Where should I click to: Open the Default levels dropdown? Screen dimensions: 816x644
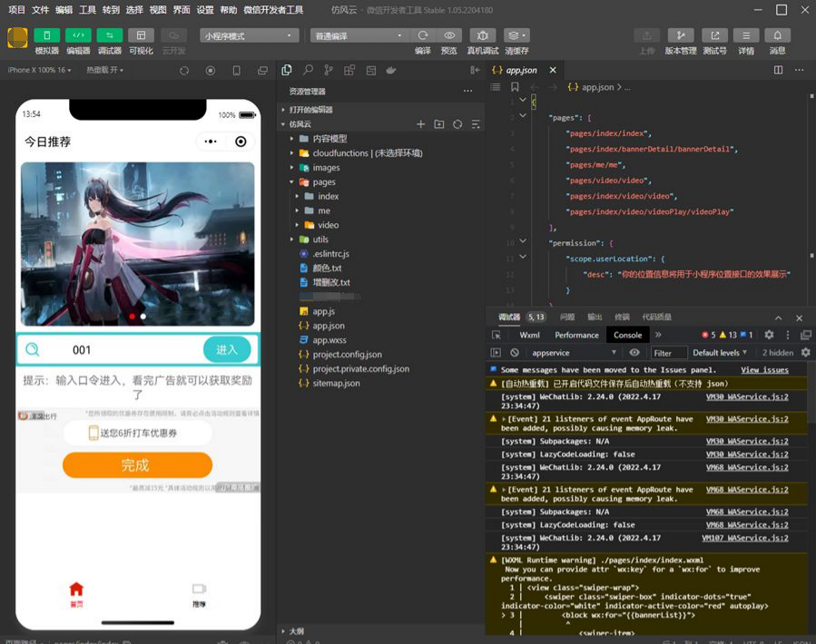[x=720, y=353]
